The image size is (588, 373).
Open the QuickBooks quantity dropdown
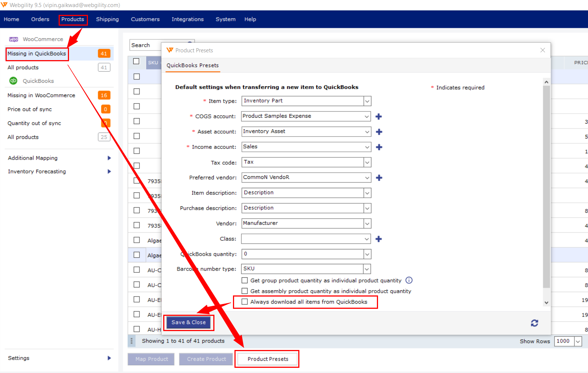[367, 254]
